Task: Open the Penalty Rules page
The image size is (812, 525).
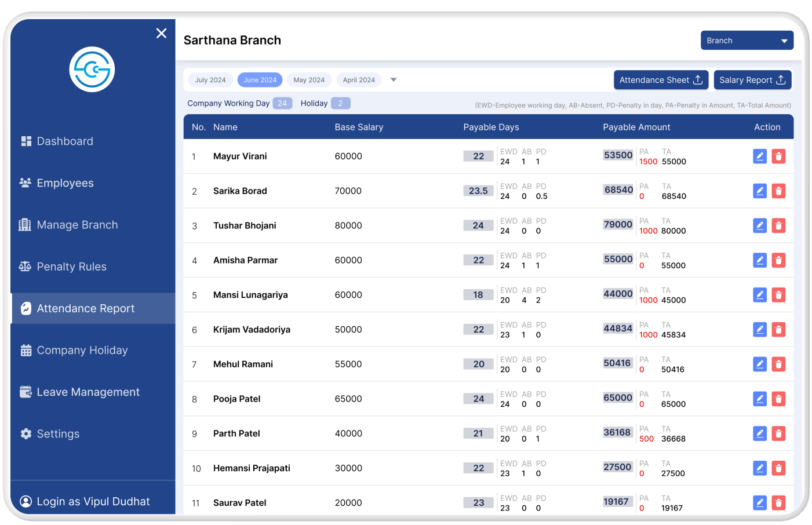Action: (71, 267)
